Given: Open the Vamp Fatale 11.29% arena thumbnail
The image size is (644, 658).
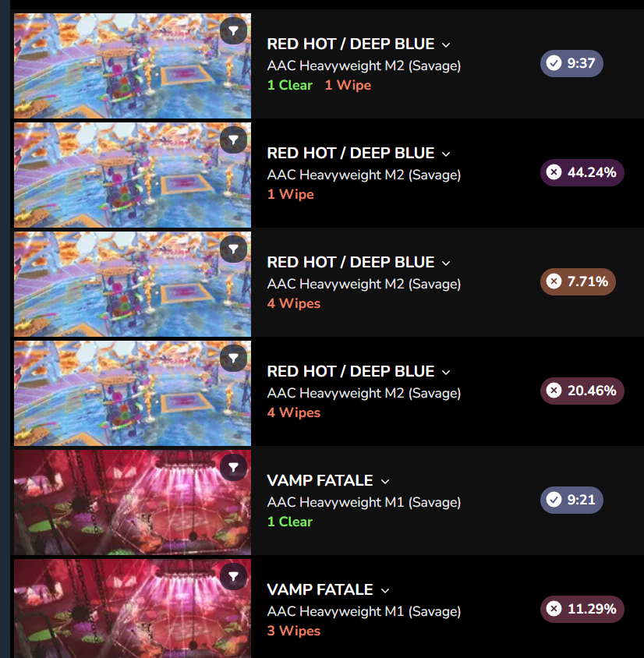Looking at the screenshot, I should [133, 608].
